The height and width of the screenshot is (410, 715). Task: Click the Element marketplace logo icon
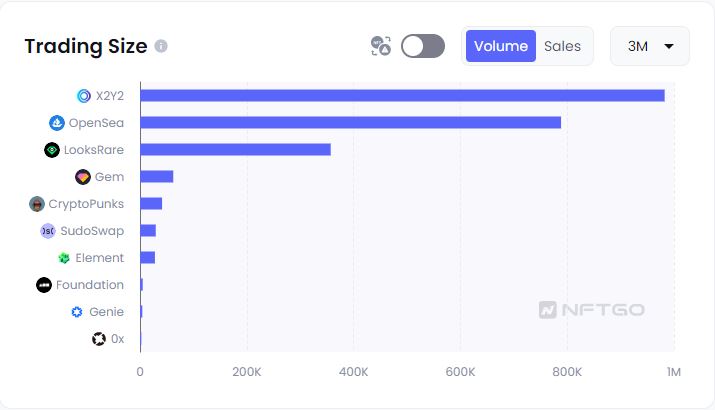click(x=64, y=258)
